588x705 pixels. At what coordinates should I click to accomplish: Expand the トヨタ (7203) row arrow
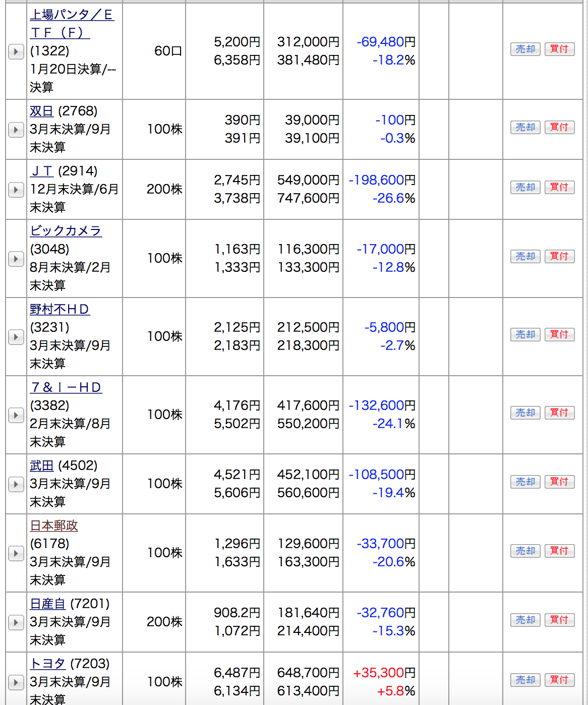pyautogui.click(x=16, y=682)
